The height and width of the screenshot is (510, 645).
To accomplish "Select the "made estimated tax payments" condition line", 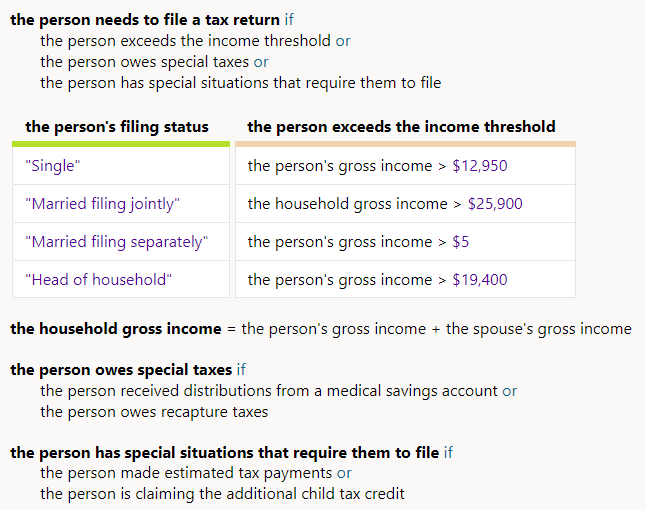I will coord(186,473).
